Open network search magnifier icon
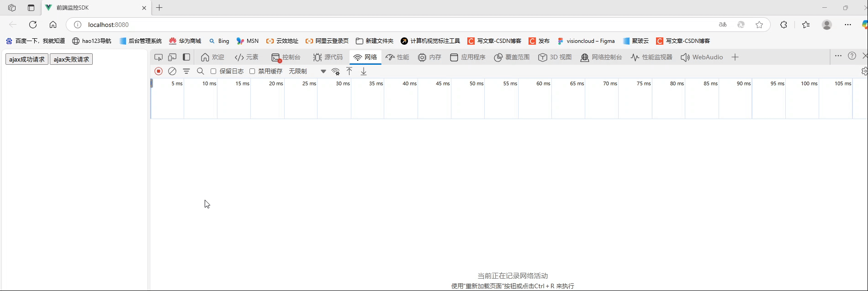The image size is (868, 291). 201,71
